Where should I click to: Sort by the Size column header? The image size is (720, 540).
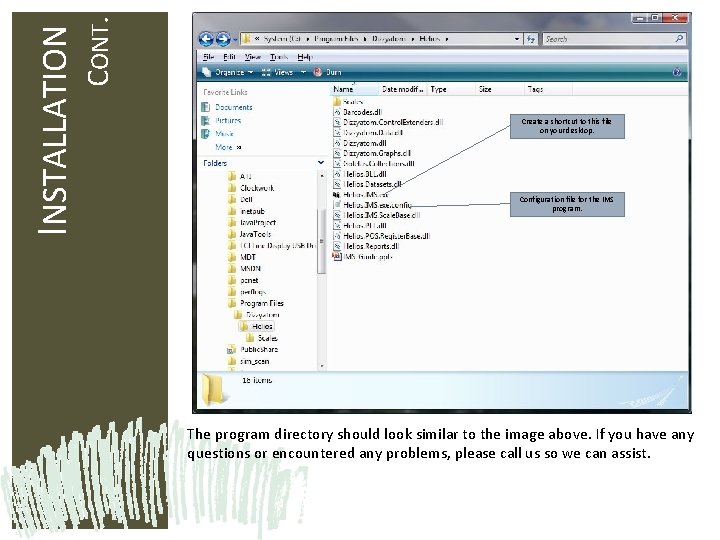(x=500, y=89)
